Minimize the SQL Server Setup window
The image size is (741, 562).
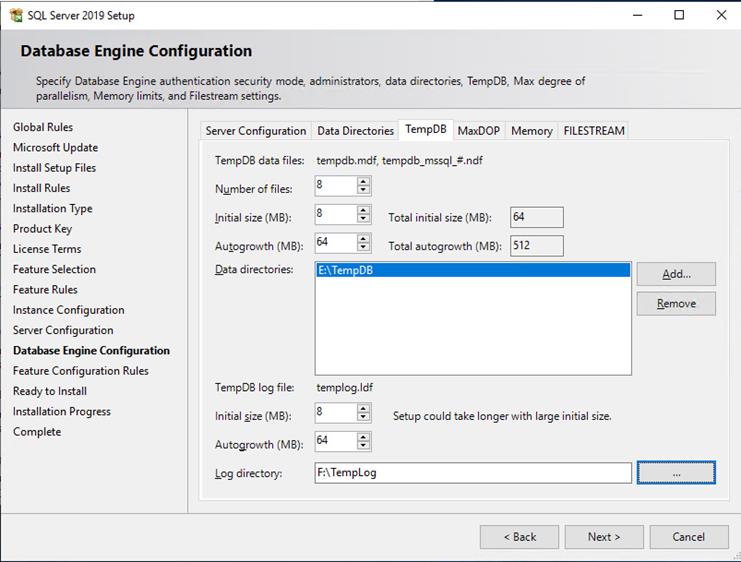pyautogui.click(x=638, y=15)
